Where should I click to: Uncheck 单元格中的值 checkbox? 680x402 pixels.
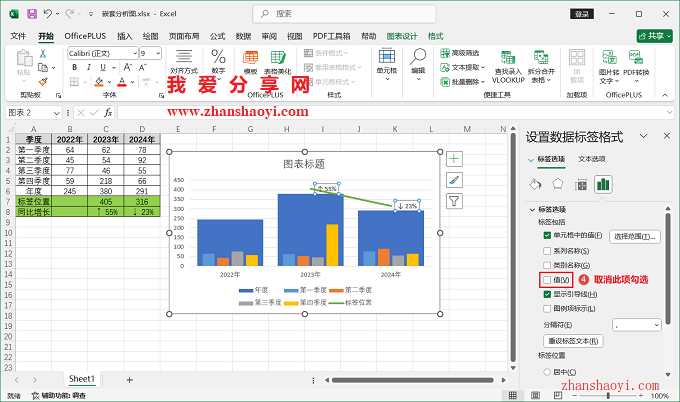[547, 235]
